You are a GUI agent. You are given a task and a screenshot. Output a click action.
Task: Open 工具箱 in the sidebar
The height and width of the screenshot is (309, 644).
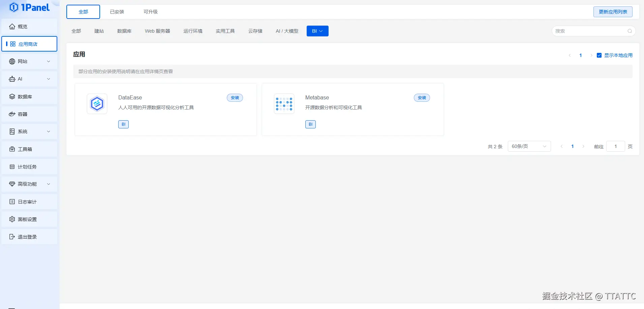click(x=29, y=149)
